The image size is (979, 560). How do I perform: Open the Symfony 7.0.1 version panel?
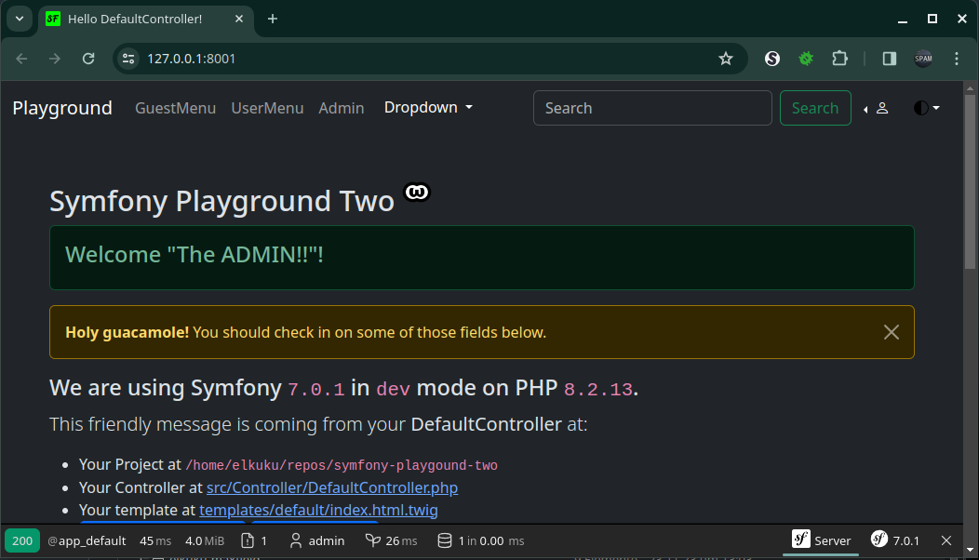click(895, 540)
